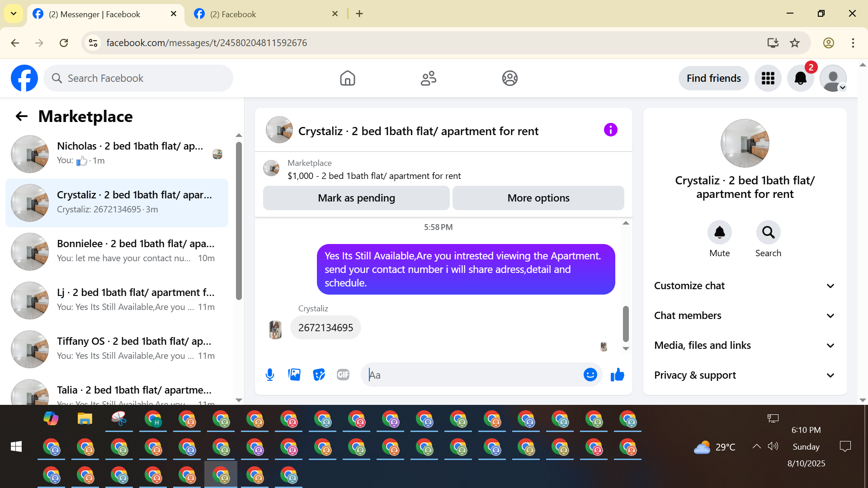Open conversation info purple icon
Image resolution: width=868 pixels, height=488 pixels.
(610, 130)
